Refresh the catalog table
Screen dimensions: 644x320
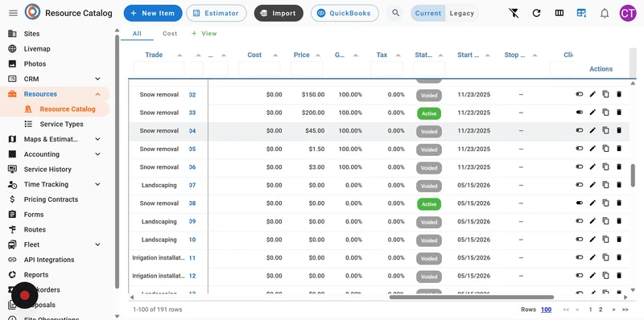coord(536,13)
